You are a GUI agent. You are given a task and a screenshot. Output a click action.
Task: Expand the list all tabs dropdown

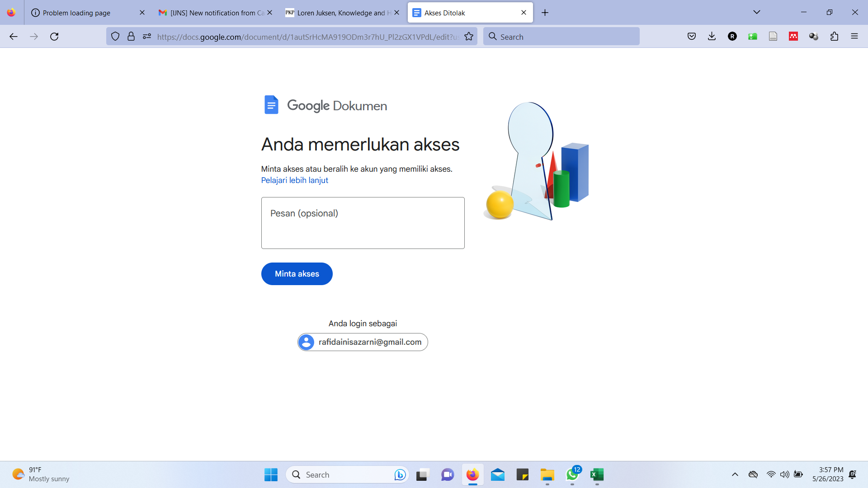(x=756, y=12)
